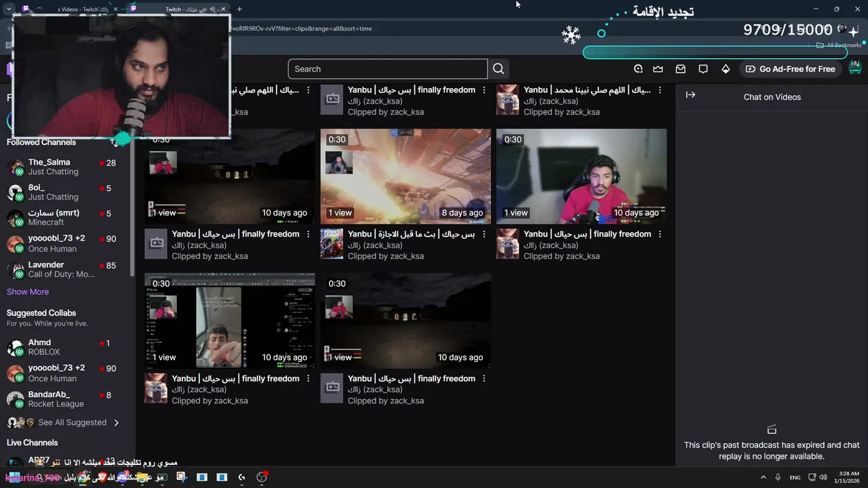Viewport: 868px width, 488px height.
Task: Open a new browser tab with plus
Action: click(x=239, y=9)
